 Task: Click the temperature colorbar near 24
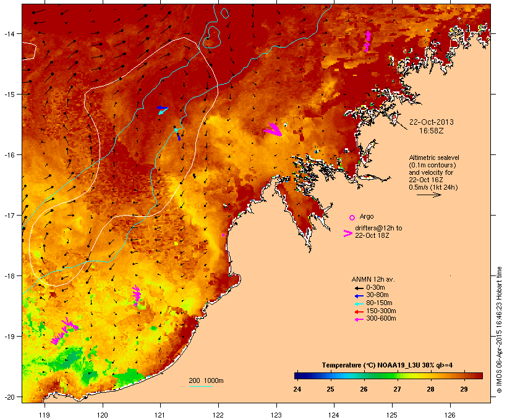coord(298,376)
